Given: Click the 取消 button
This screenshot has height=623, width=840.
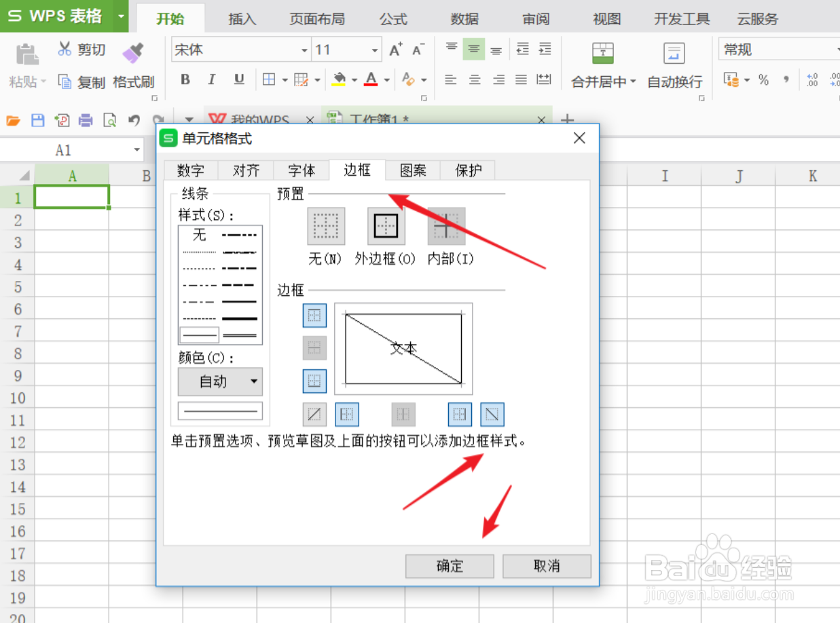Looking at the screenshot, I should [547, 566].
